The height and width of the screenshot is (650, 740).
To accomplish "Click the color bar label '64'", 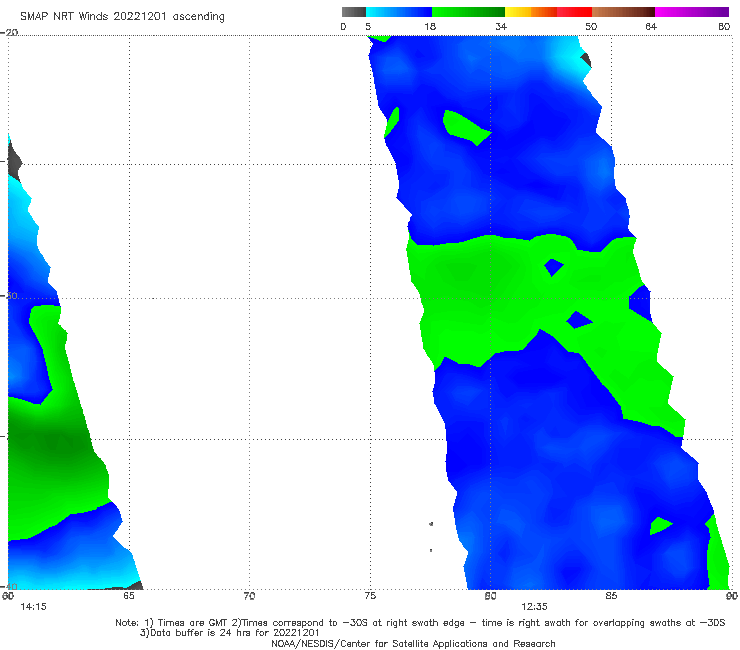I will [x=651, y=26].
